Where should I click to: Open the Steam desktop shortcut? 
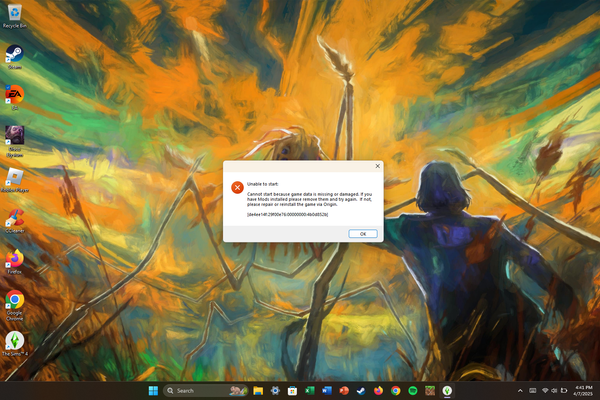(x=15, y=54)
